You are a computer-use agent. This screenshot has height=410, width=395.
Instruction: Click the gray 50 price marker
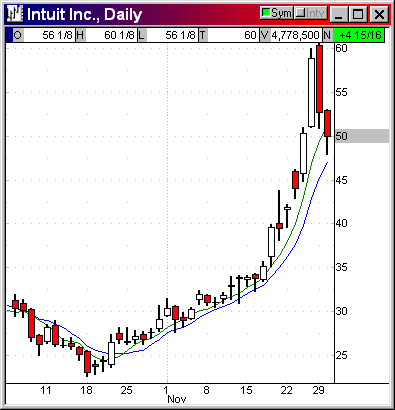(362, 136)
